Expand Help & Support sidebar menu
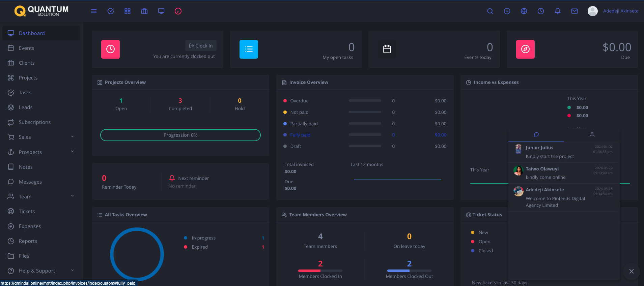 40,271
